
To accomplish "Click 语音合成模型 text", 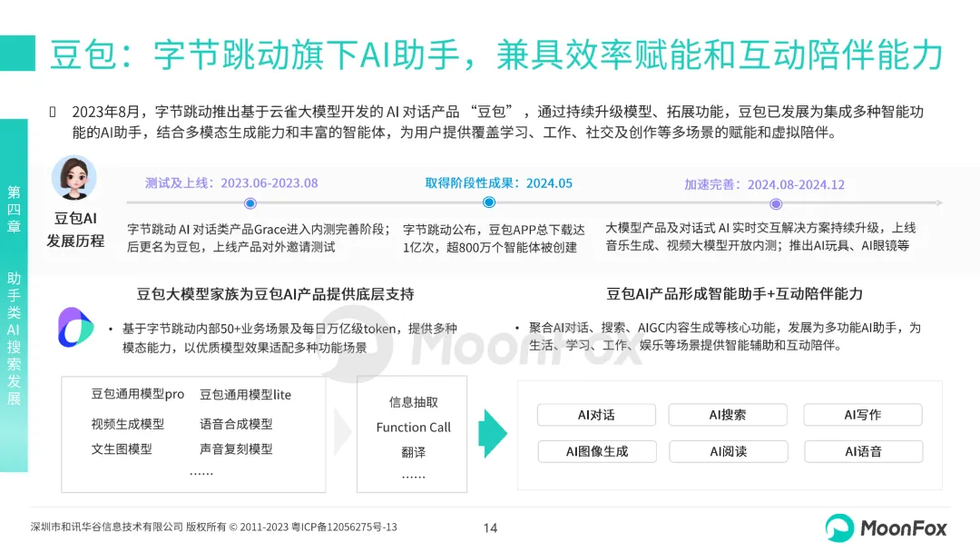I will [236, 424].
